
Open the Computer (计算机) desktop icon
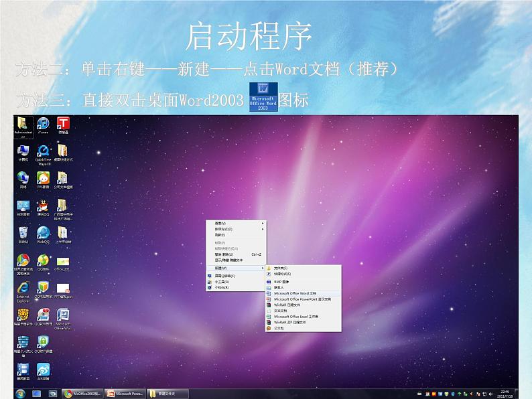tap(23, 153)
